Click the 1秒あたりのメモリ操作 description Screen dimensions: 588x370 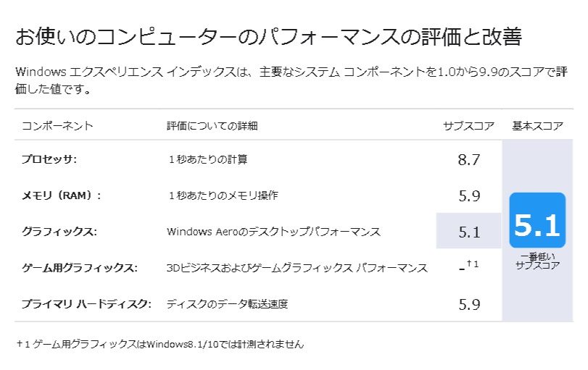click(x=223, y=195)
